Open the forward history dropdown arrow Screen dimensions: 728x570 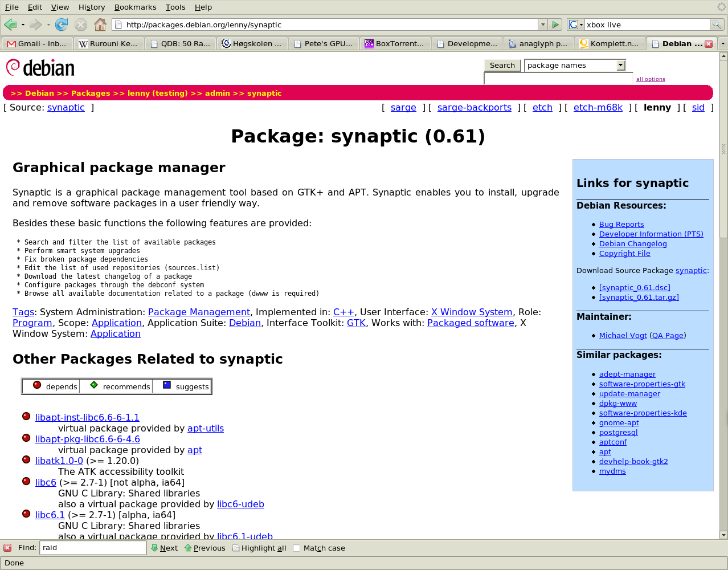coord(48,25)
